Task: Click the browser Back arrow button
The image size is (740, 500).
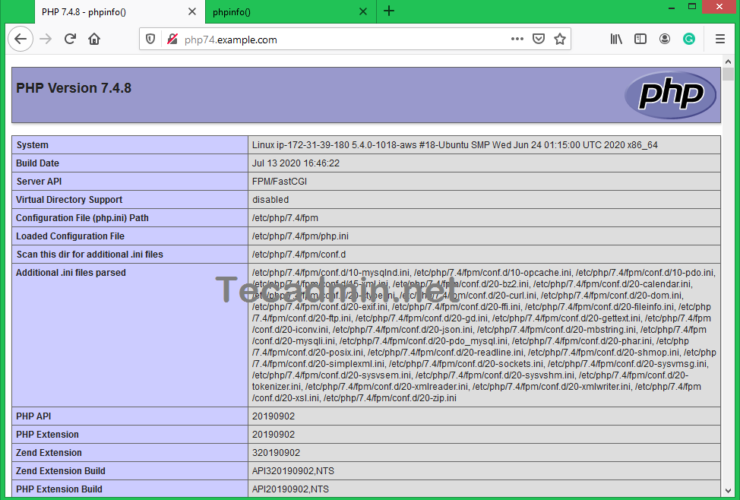Action: 20,39
